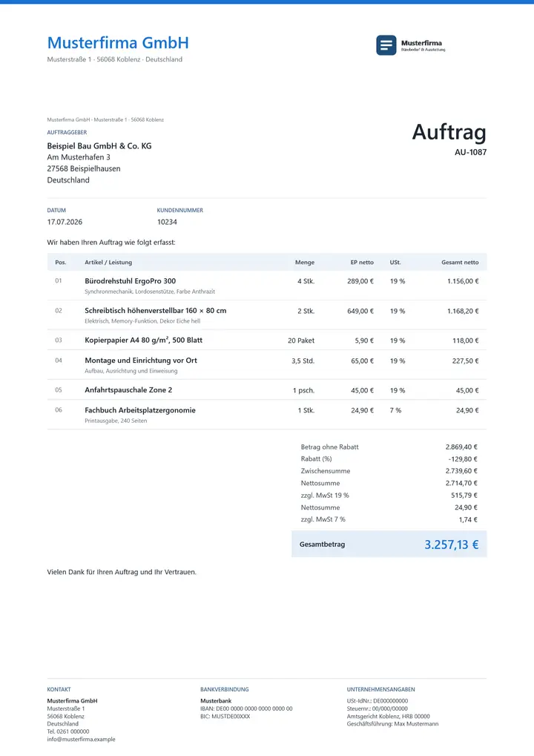This screenshot has width=534, height=756.
Task: Select the date 17.07.2026
Action: point(65,223)
